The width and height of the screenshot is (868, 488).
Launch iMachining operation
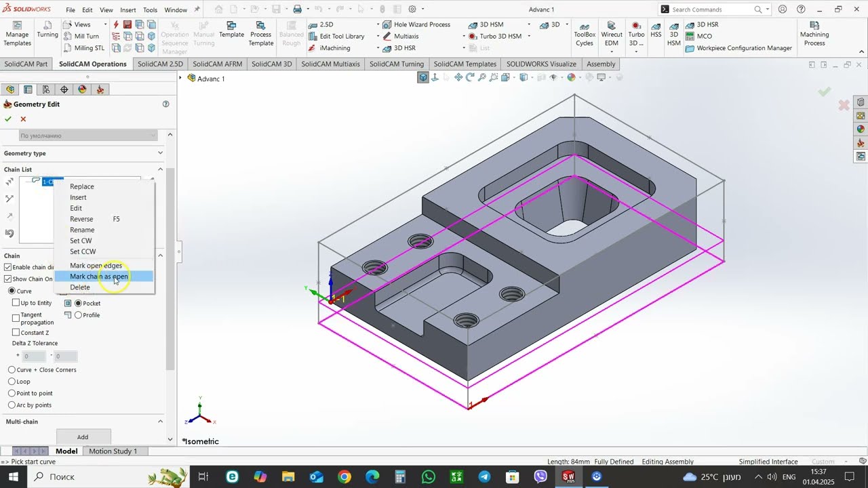[329, 48]
